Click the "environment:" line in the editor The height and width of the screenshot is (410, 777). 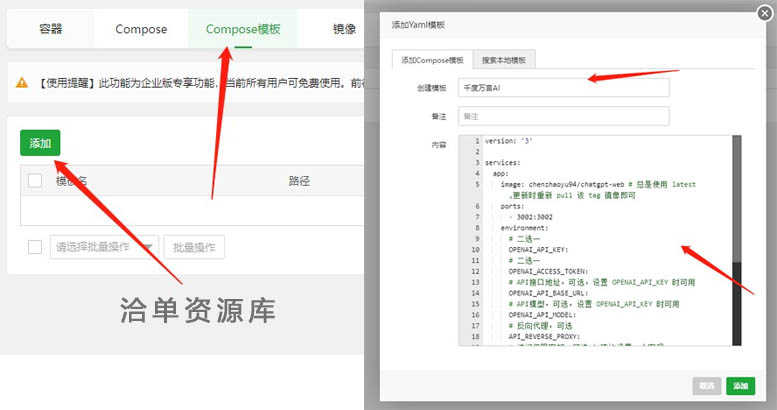point(524,228)
